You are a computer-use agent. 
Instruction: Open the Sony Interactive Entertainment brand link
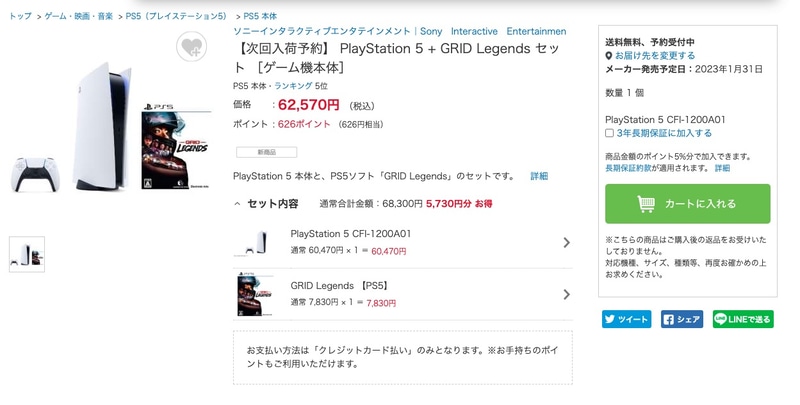[399, 31]
